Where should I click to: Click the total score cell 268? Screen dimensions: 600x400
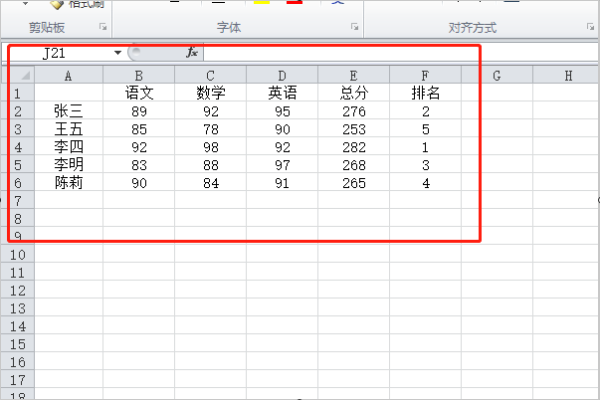tap(354, 165)
